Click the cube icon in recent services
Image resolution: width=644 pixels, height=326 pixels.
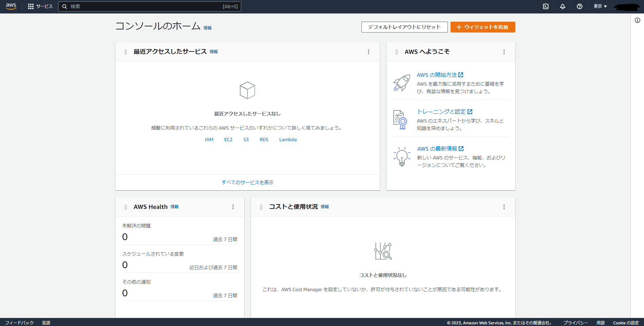click(247, 90)
